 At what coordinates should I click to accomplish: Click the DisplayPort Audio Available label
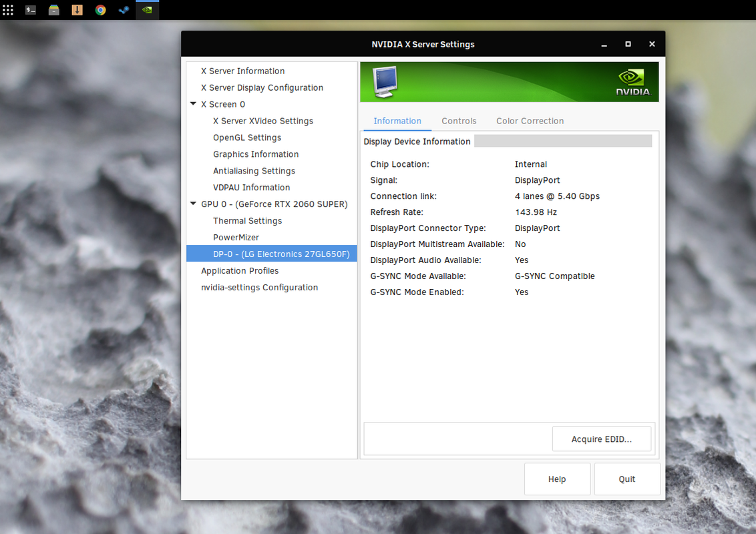click(x=425, y=260)
